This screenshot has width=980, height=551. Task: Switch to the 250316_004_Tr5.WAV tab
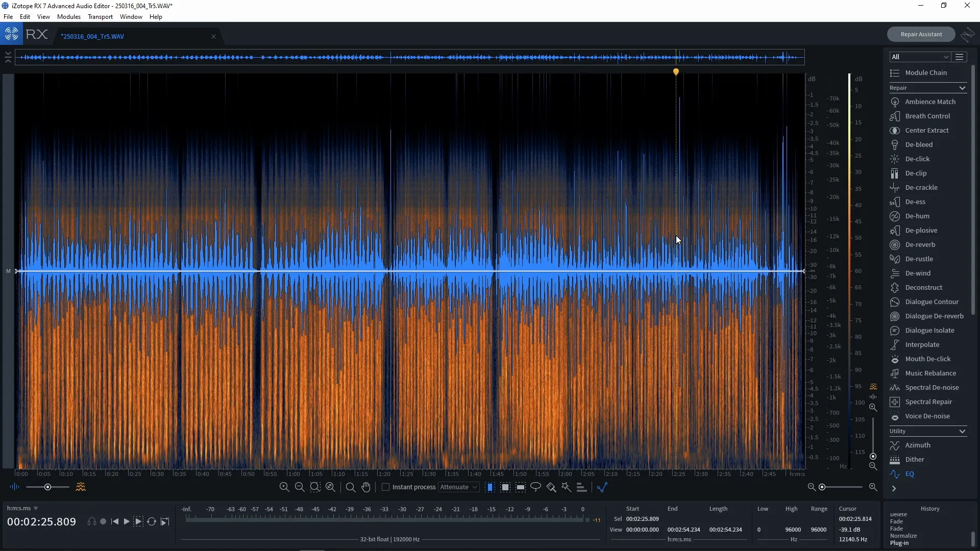coord(92,36)
